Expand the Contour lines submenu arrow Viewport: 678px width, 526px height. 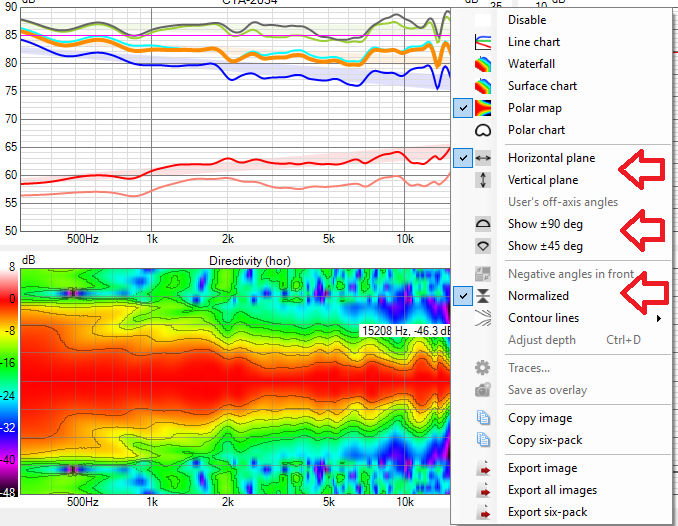click(658, 318)
